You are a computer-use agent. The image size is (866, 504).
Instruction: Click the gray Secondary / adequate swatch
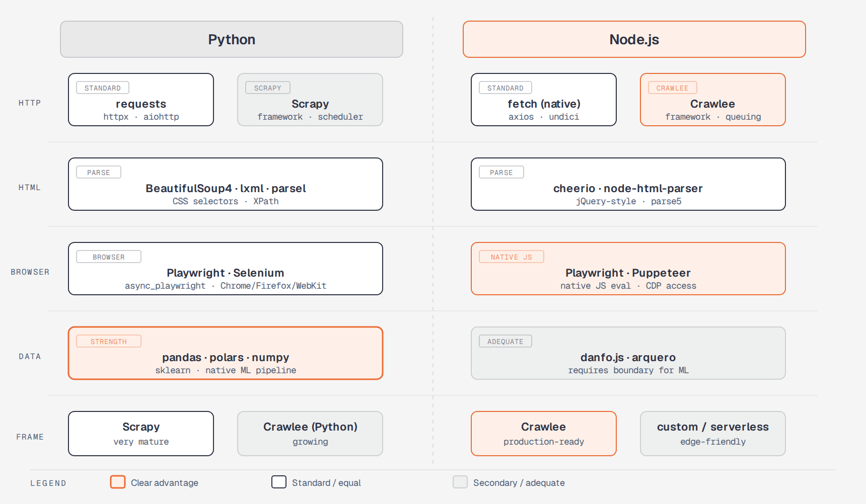[460, 482]
